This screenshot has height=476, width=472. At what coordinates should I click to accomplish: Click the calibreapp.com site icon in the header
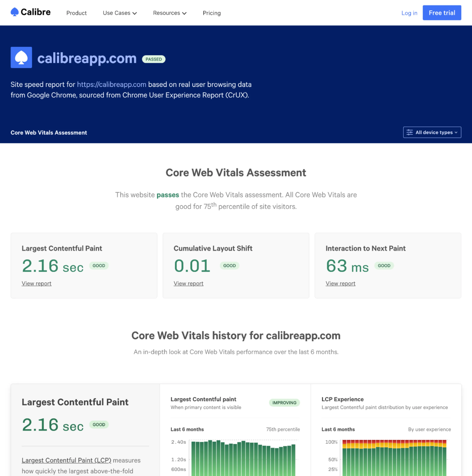click(21, 57)
